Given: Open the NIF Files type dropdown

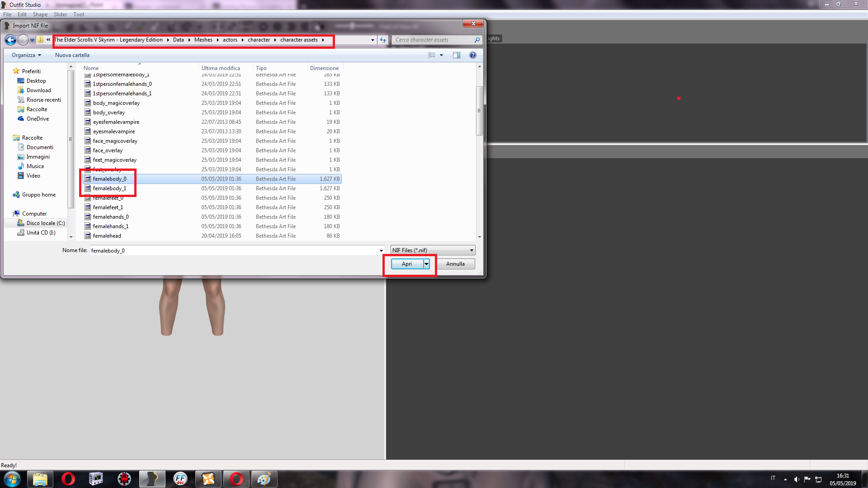Looking at the screenshot, I should point(433,250).
